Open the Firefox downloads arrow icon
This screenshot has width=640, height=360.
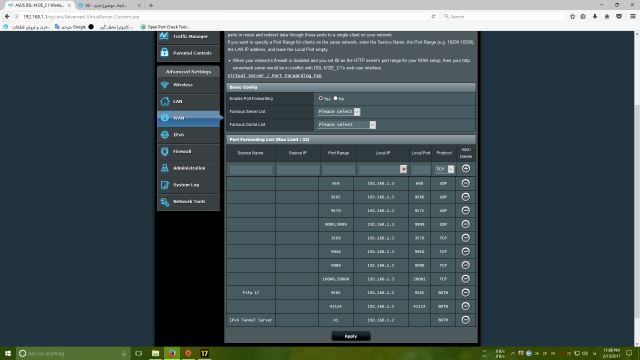[x=595, y=17]
